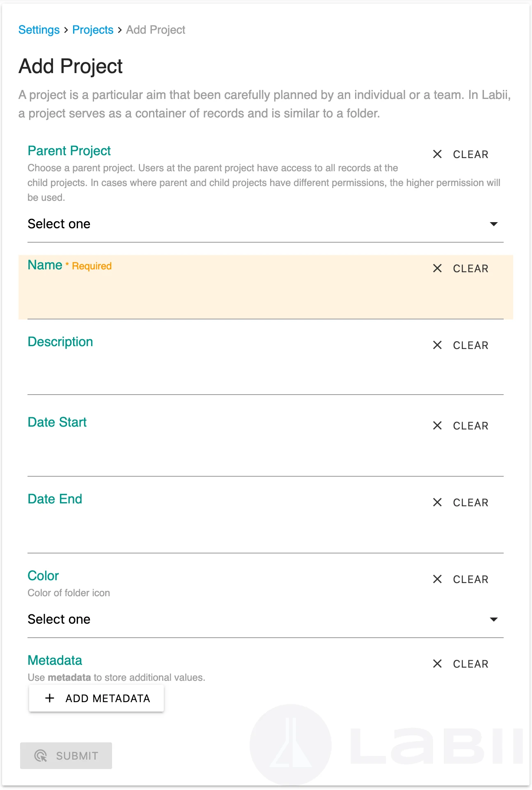Click the X icon in Date End row
Image resolution: width=532 pixels, height=790 pixels.
coord(437,502)
